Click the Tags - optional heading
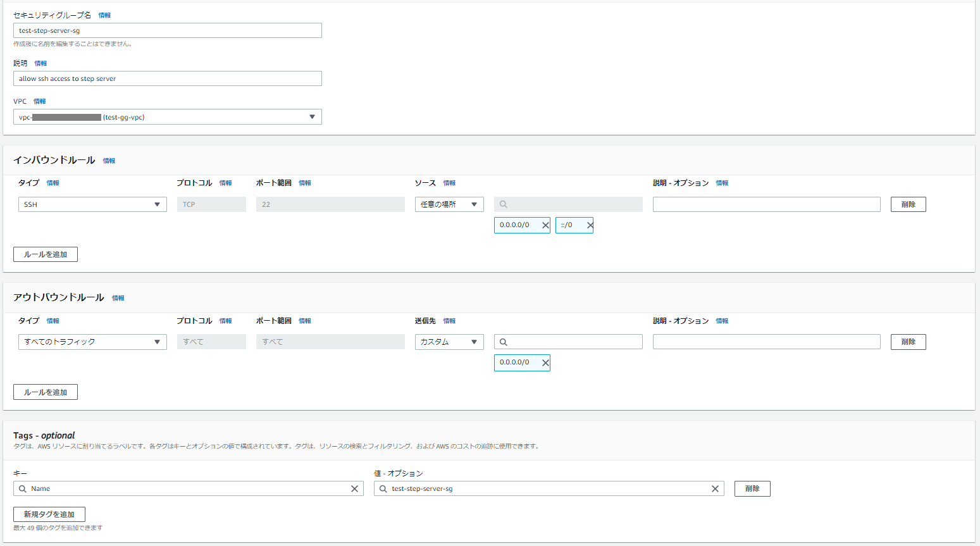Image resolution: width=980 pixels, height=546 pixels. tap(44, 435)
